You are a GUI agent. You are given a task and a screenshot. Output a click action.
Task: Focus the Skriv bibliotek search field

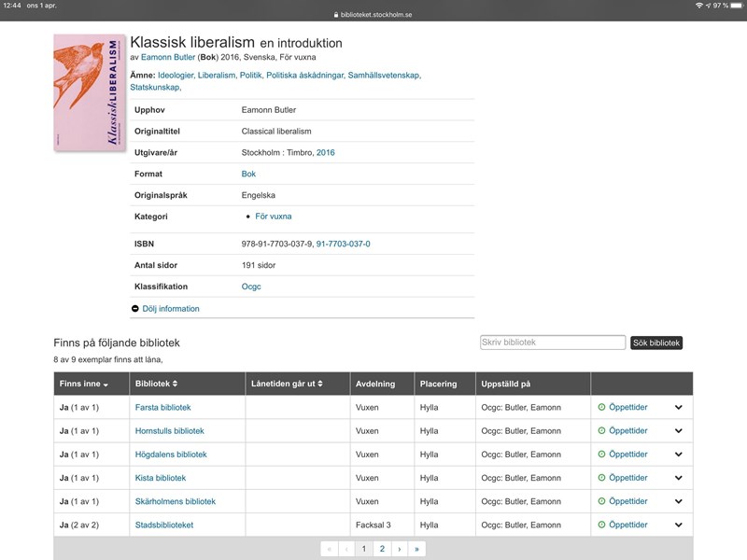tap(552, 343)
